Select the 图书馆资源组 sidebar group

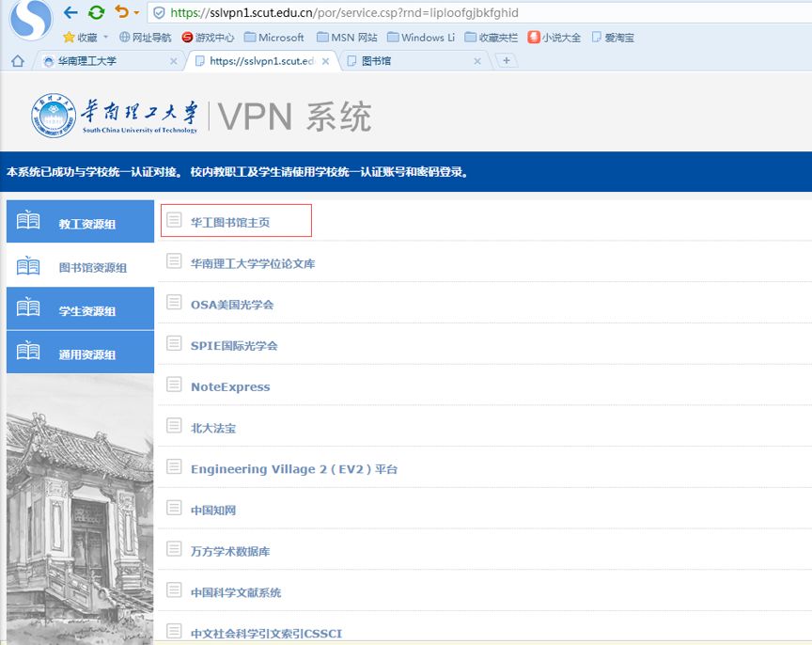point(80,265)
